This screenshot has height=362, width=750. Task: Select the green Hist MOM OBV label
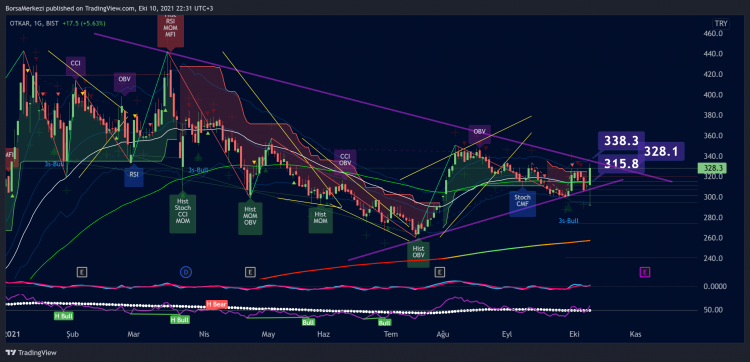(251, 218)
